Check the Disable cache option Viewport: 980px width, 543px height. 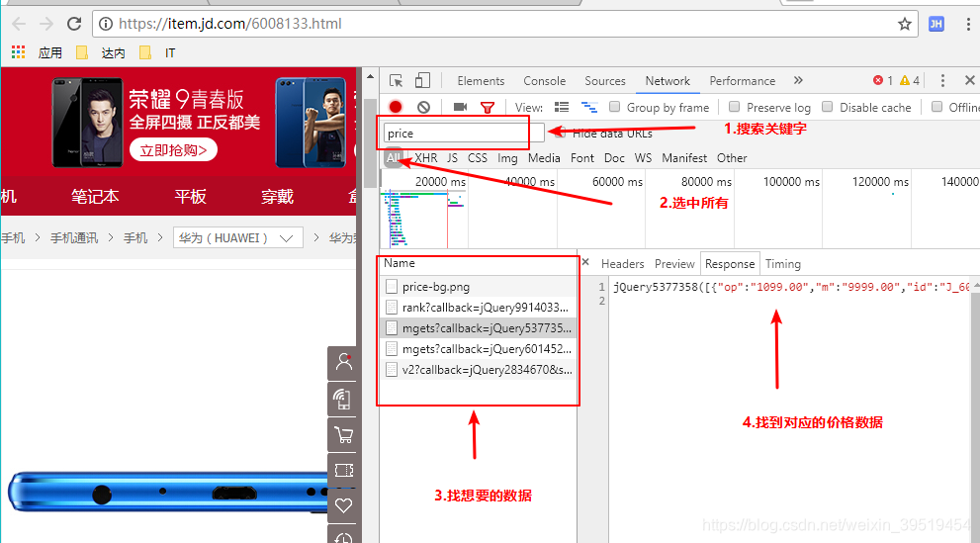click(x=828, y=107)
